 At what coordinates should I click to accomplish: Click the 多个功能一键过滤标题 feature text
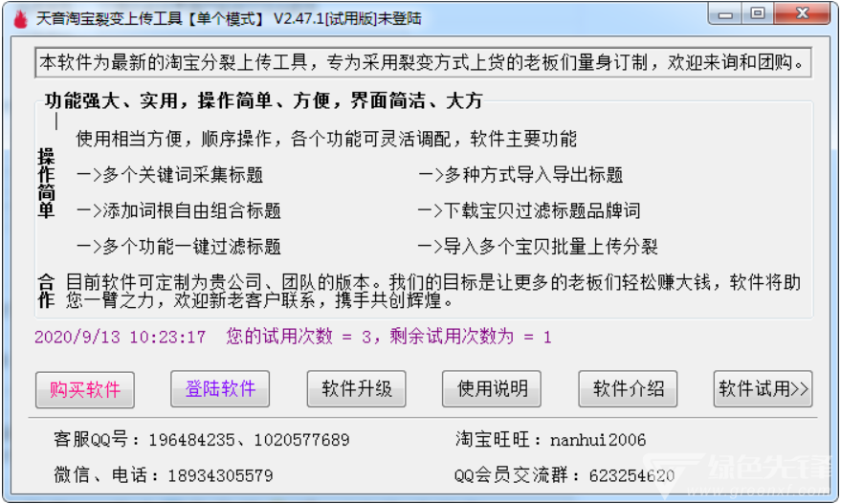(x=179, y=247)
